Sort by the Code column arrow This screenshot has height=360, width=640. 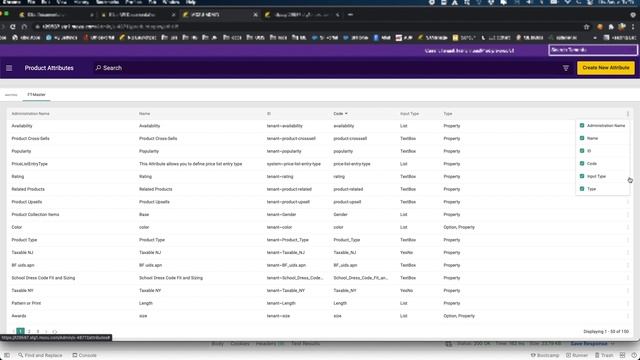(x=346, y=114)
